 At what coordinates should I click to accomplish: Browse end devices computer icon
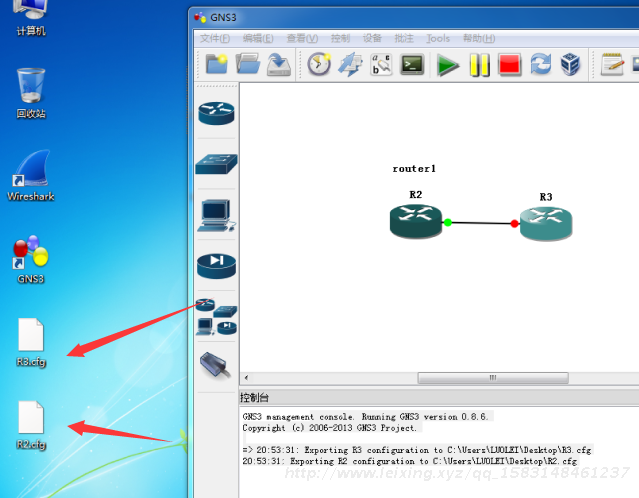pos(216,215)
